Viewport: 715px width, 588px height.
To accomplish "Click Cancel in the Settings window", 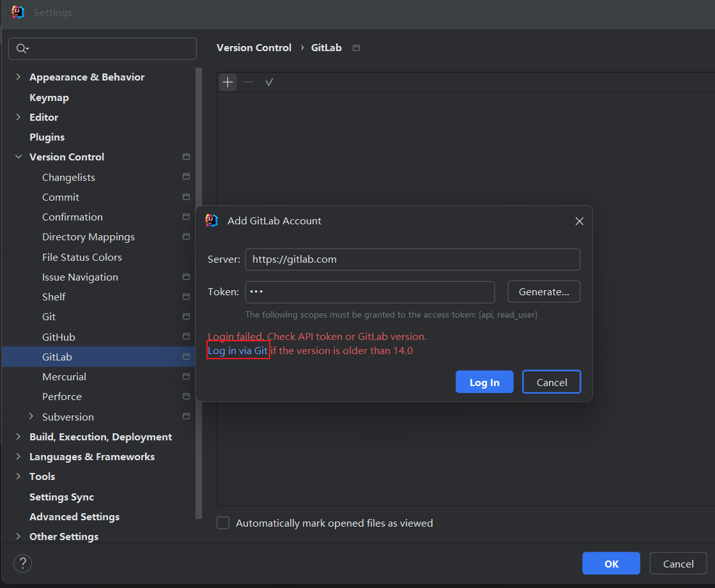I will [678, 563].
